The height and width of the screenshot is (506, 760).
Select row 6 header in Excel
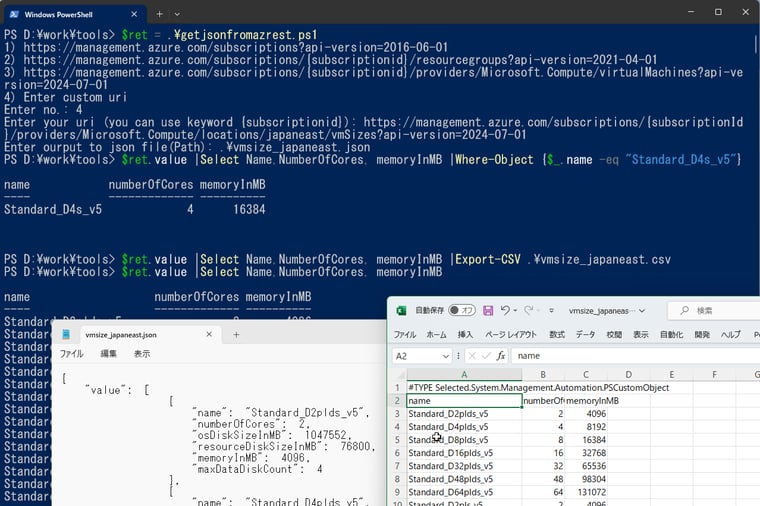397,453
